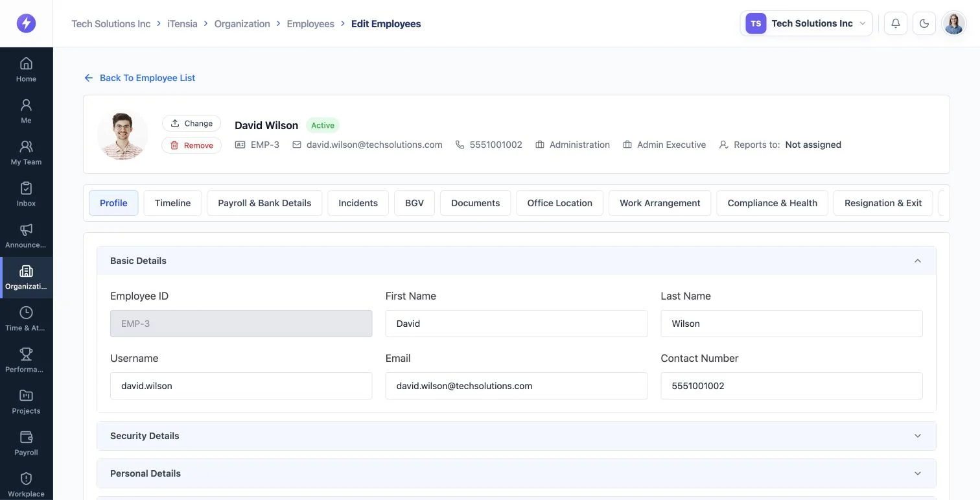The height and width of the screenshot is (500, 980).
Task: Click the Email input field
Action: point(517,386)
